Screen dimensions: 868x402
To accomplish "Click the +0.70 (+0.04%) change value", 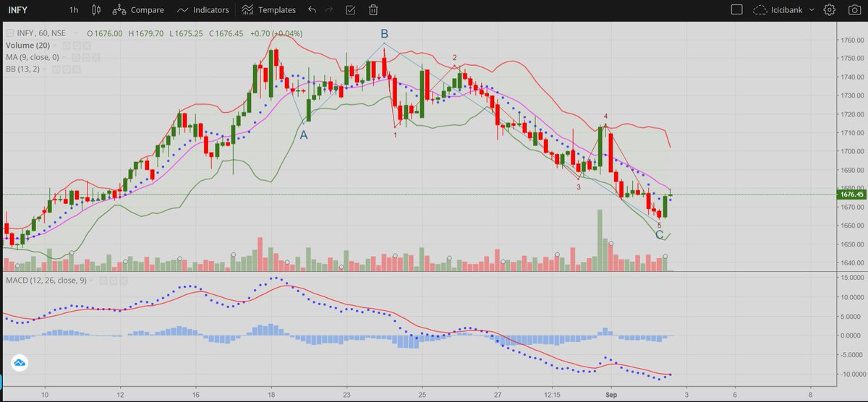I will (276, 33).
